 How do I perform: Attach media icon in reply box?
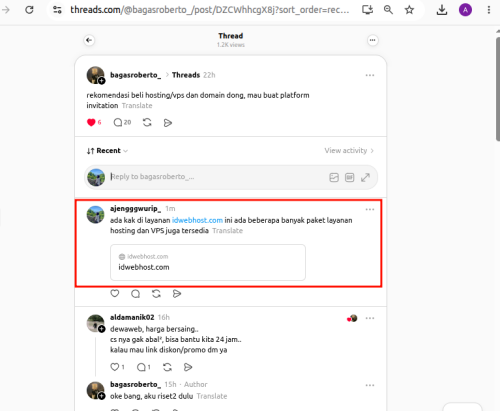point(334,177)
